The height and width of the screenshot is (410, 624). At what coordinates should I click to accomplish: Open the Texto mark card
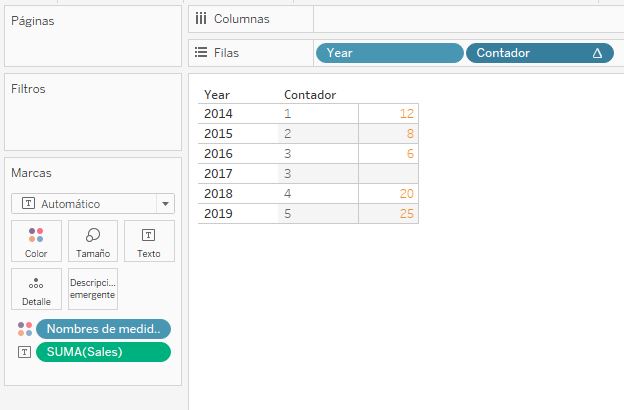coord(149,241)
